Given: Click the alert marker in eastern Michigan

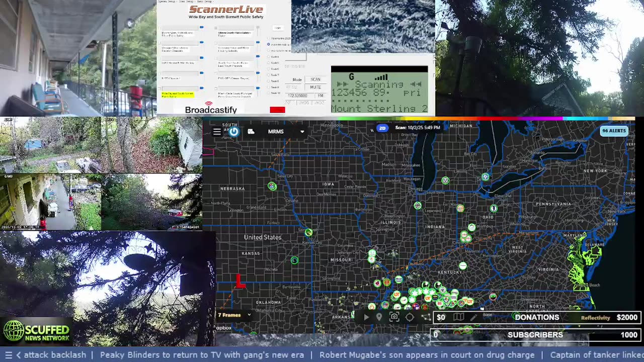Looking at the screenshot, I should point(485,177).
